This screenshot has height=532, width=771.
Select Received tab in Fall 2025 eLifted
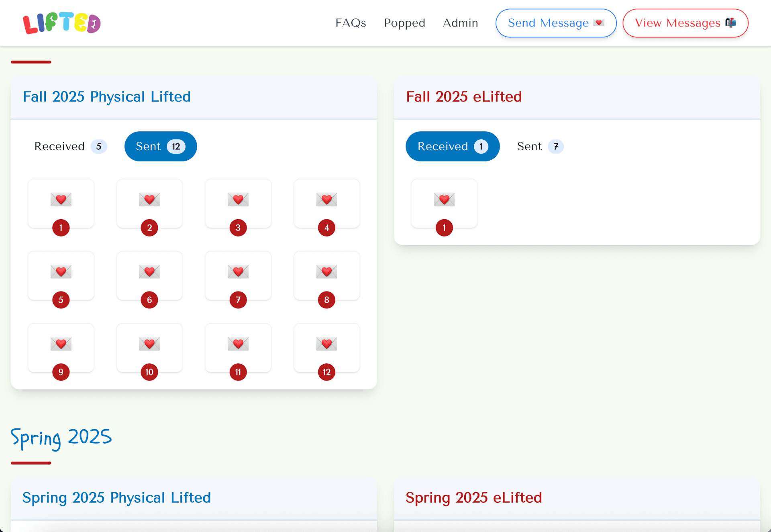(x=452, y=146)
